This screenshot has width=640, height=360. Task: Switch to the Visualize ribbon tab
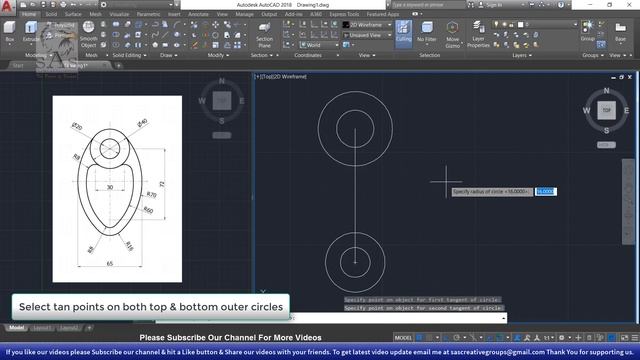click(119, 14)
